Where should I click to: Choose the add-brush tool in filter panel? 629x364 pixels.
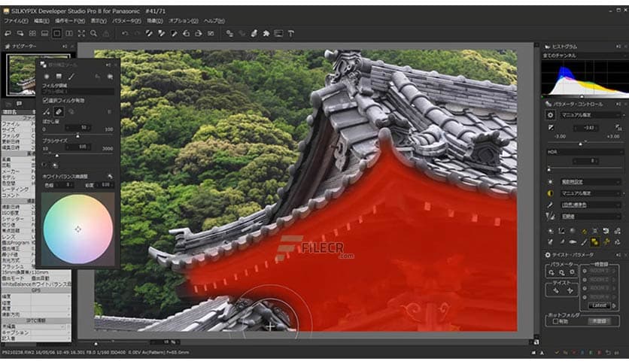(x=47, y=112)
